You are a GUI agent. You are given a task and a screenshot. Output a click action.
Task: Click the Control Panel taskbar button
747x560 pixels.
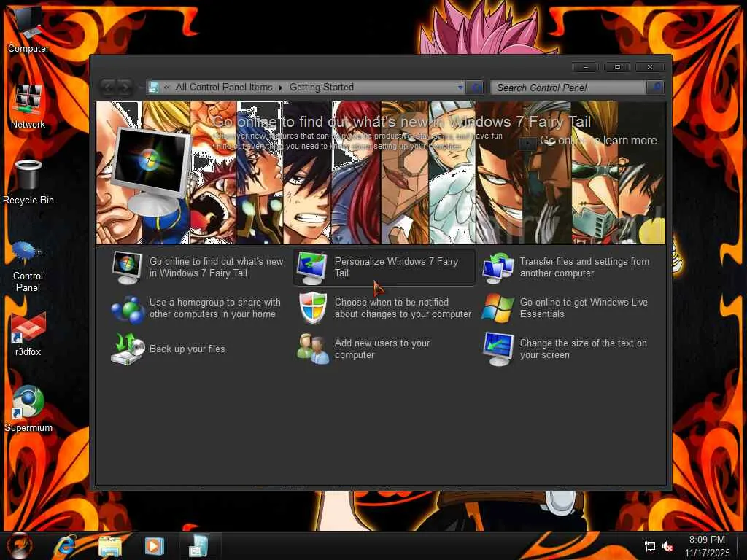(198, 545)
